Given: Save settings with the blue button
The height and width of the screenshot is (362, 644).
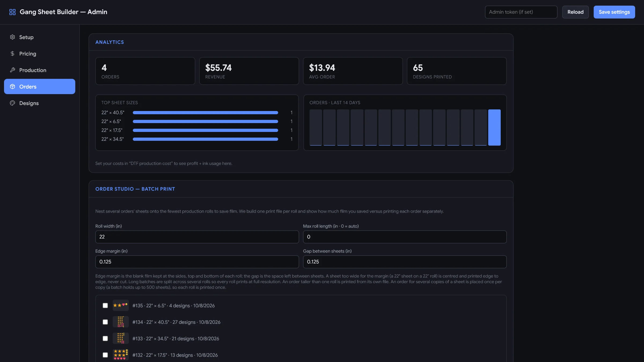Looking at the screenshot, I should pyautogui.click(x=614, y=12).
